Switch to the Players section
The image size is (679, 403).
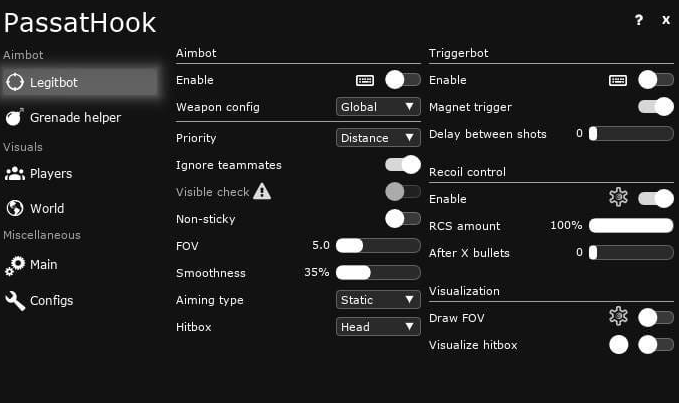tap(50, 173)
